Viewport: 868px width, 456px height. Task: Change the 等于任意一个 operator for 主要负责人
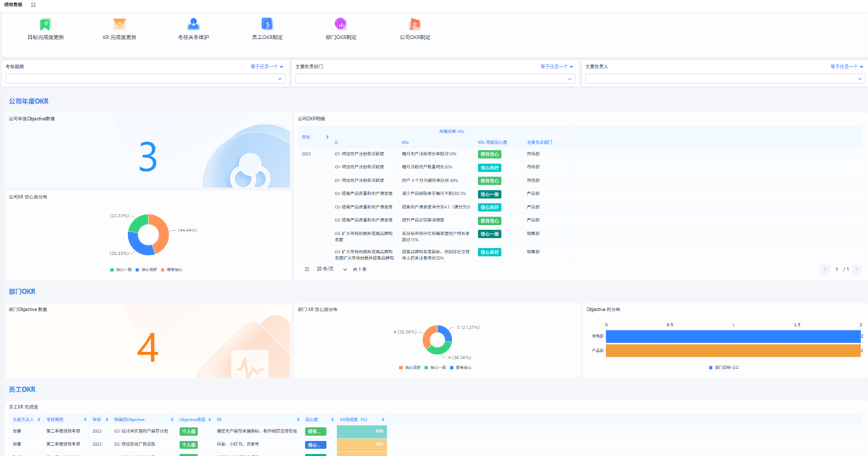coord(846,67)
